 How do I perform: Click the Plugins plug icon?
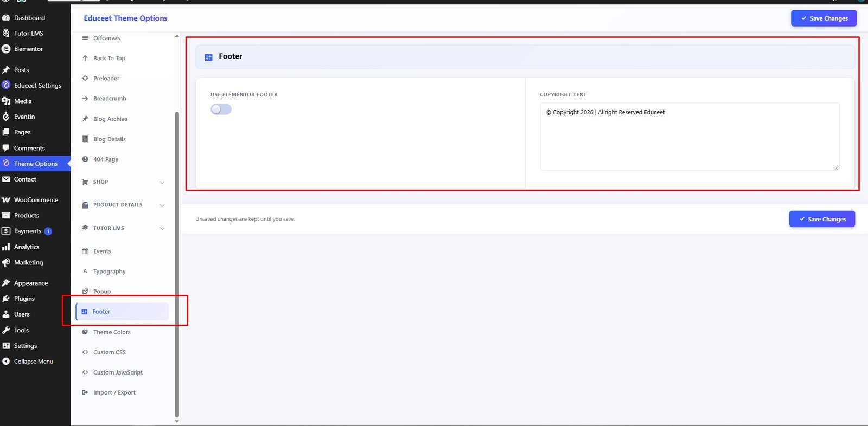pos(6,299)
